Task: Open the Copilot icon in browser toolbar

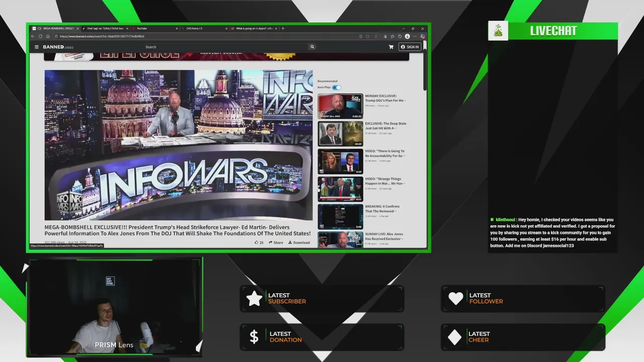Action: pyautogui.click(x=423, y=36)
